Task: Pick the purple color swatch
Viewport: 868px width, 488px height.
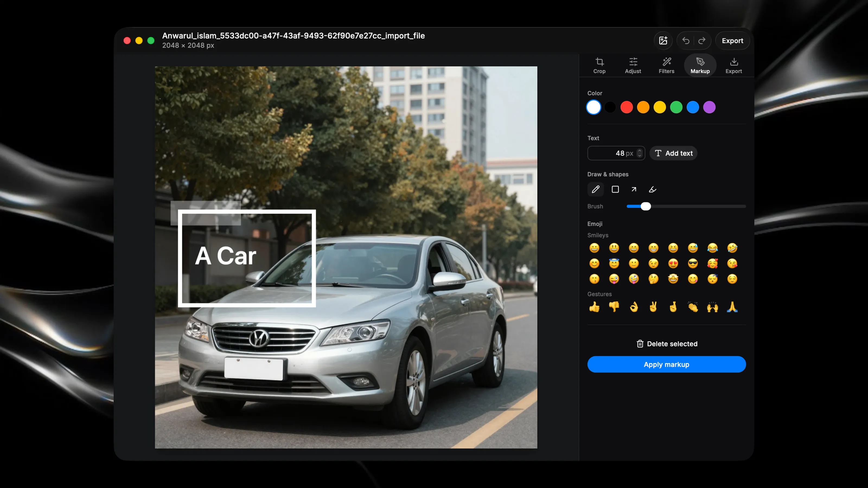Action: click(x=709, y=107)
